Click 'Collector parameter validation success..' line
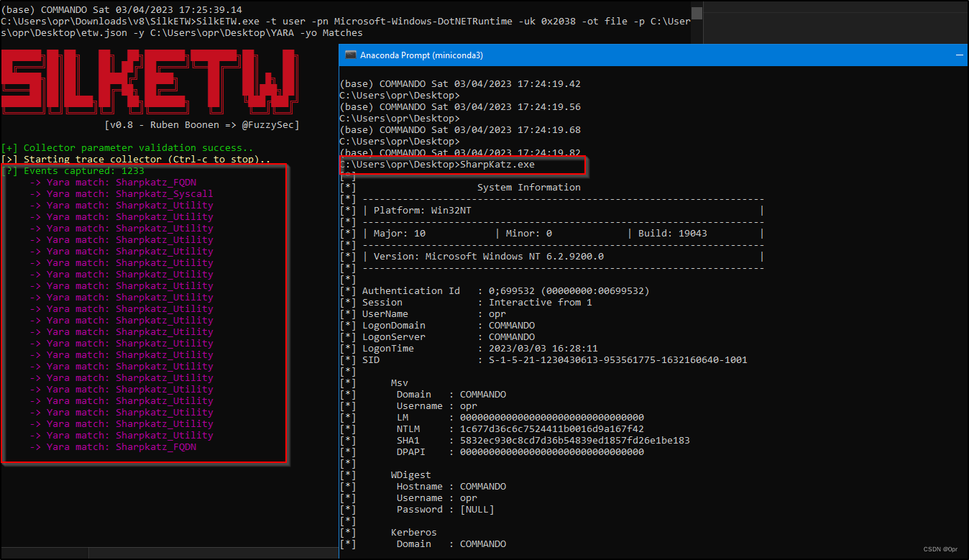 127,148
